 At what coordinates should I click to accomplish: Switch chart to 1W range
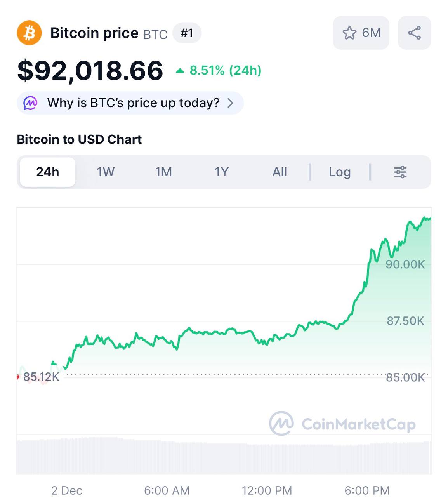[x=106, y=172]
